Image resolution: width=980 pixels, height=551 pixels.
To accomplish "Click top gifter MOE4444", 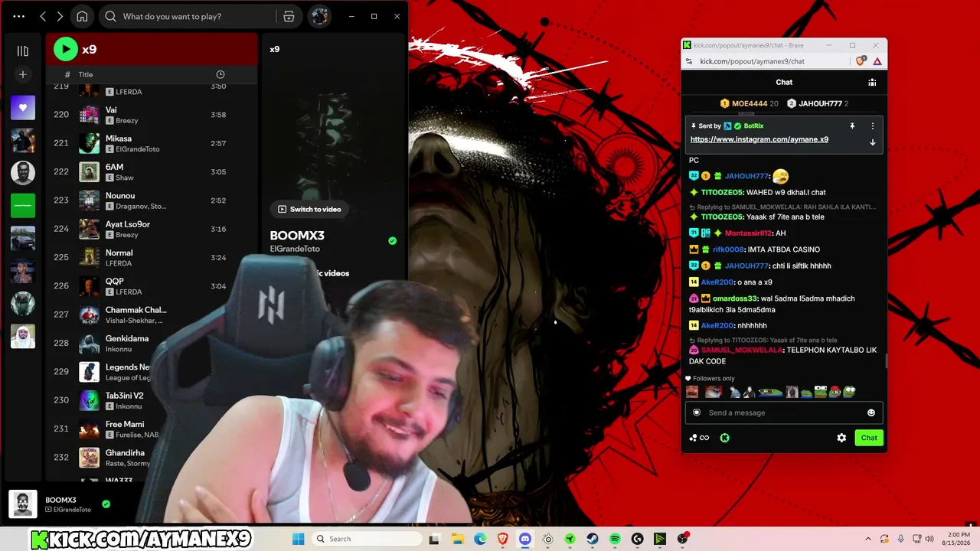I will coord(750,103).
